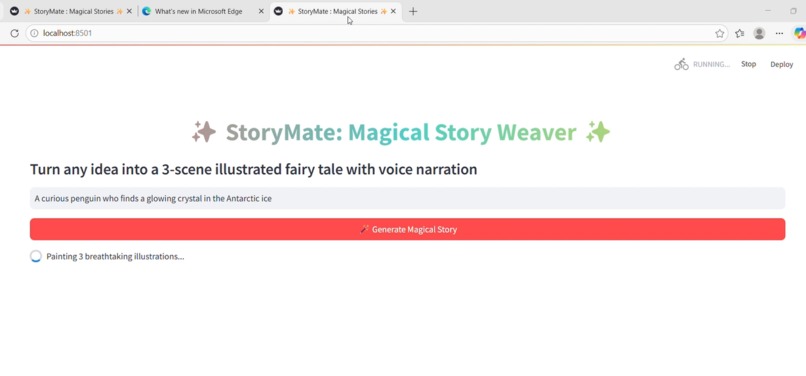The height and width of the screenshot is (376, 806).
Task: Click the favicon of the active StoryMate tab
Action: [x=278, y=11]
